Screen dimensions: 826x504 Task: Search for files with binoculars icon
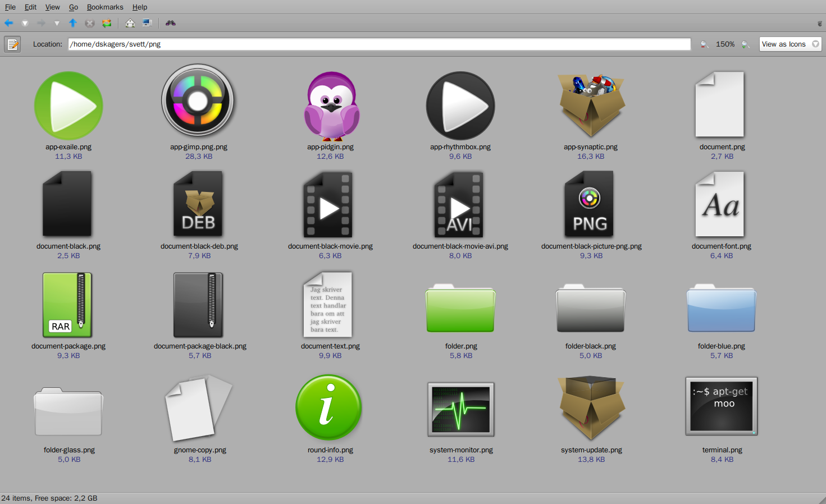coord(171,23)
